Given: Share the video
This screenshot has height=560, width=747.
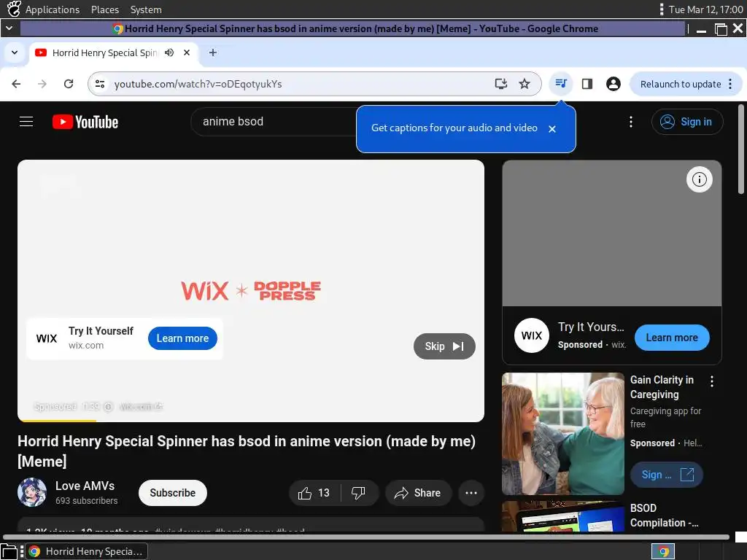Looking at the screenshot, I should click(418, 493).
